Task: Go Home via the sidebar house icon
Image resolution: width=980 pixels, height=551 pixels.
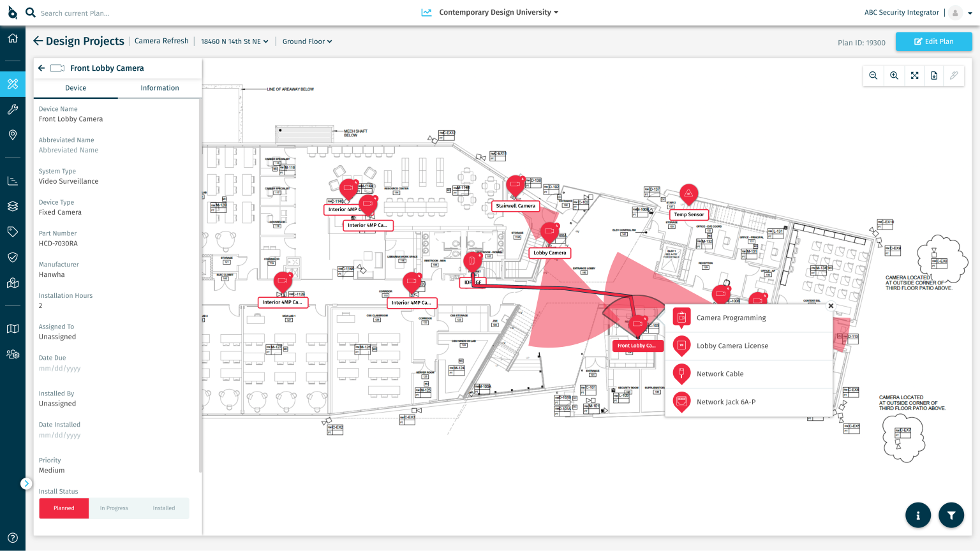Action: [12, 38]
